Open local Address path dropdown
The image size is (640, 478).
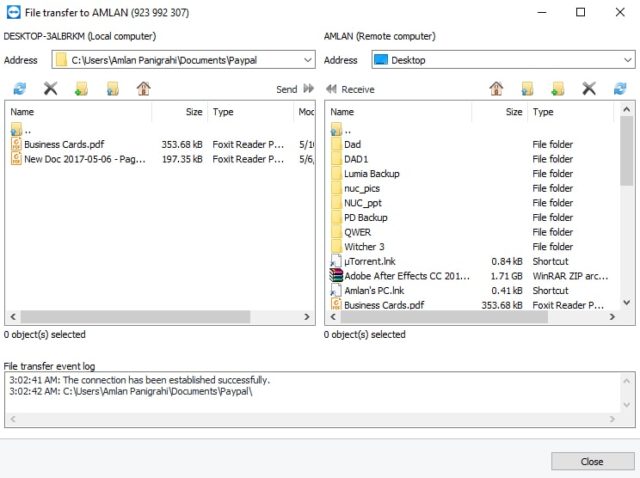[308, 60]
